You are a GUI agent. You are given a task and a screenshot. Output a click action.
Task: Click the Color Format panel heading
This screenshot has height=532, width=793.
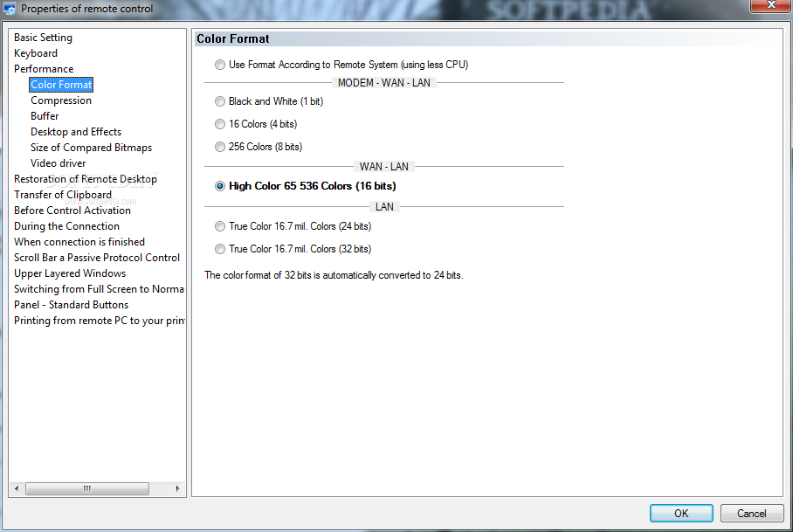(232, 39)
